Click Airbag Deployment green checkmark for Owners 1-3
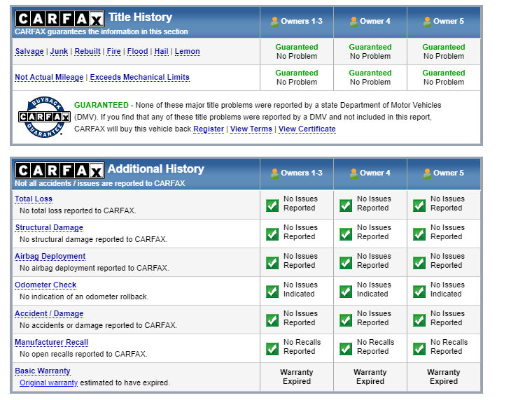 (272, 263)
